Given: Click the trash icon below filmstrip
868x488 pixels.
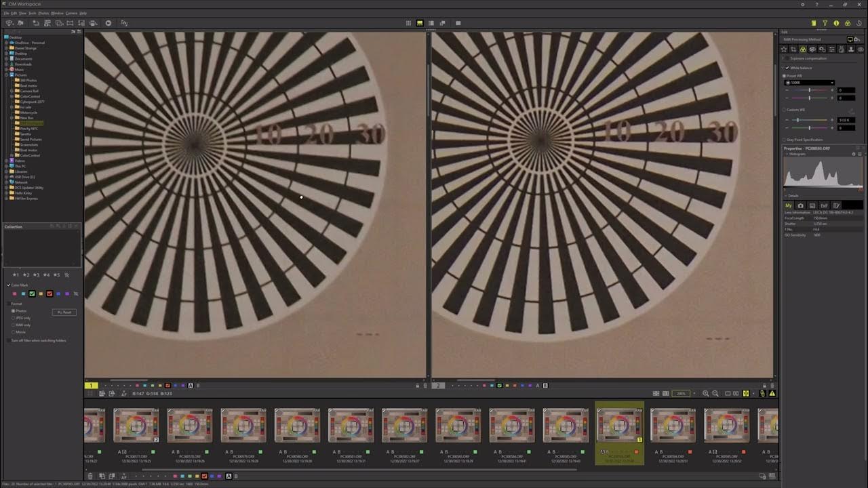Looking at the screenshot, I should (90, 476).
